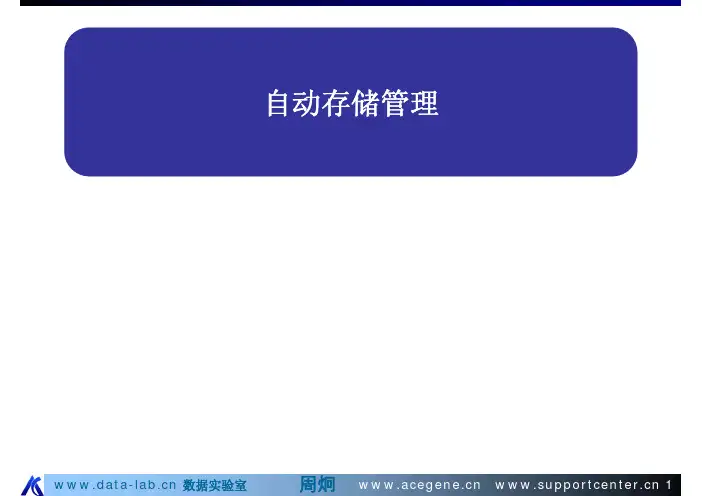Open the www.data-lab.cn link
702x496 pixels.
tap(115, 485)
